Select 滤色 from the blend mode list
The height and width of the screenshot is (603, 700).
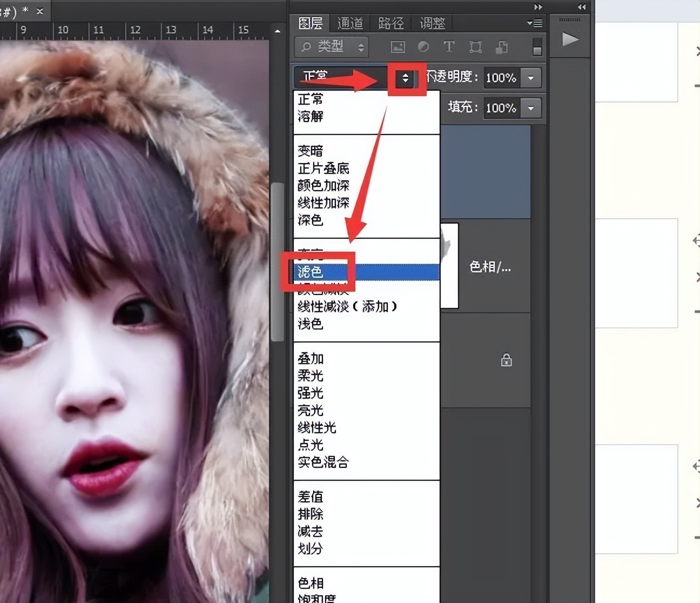coord(312,272)
